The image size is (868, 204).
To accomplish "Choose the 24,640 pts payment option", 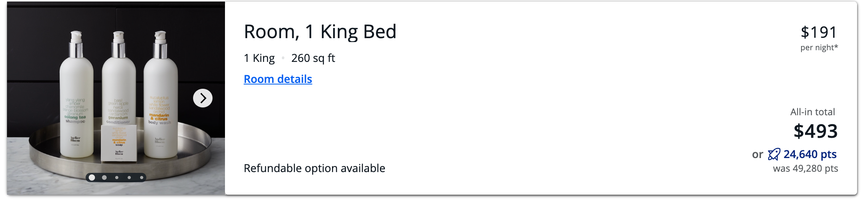I will click(x=810, y=155).
